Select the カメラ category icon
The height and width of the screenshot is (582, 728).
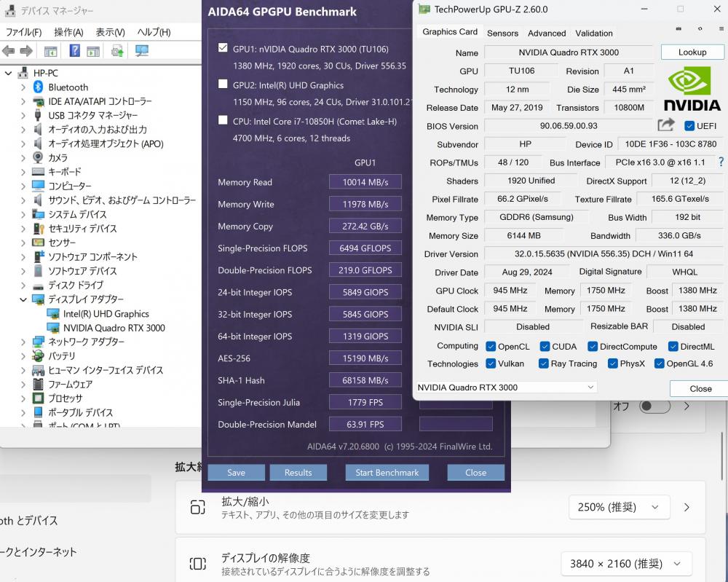(38, 157)
